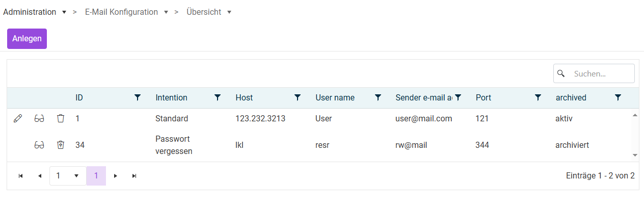This screenshot has height=207, width=644.
Task: Open filter for the ID column
Action: pyautogui.click(x=138, y=97)
